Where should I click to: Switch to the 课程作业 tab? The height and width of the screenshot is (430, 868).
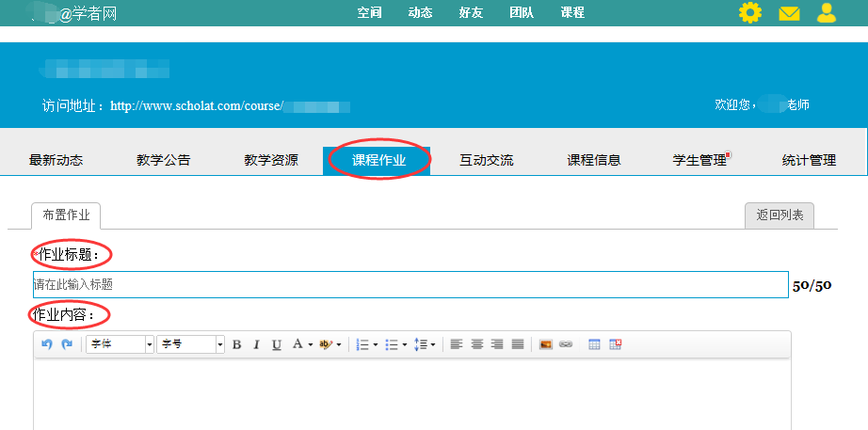(x=378, y=160)
